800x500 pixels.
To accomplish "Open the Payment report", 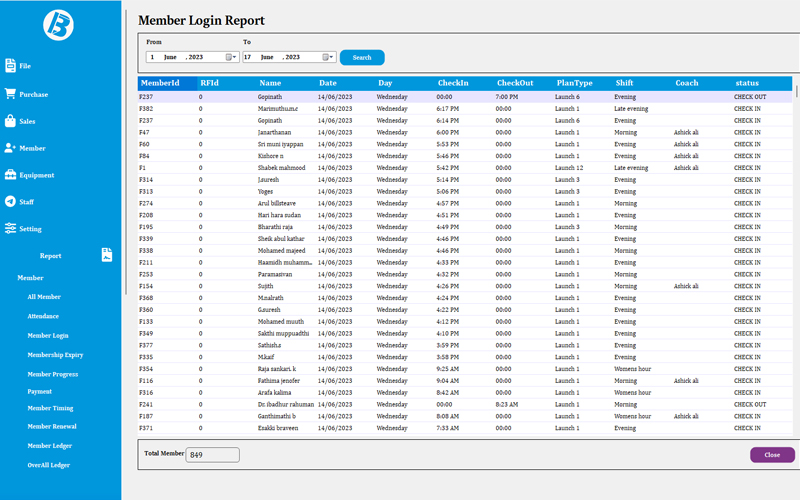I will pos(40,392).
